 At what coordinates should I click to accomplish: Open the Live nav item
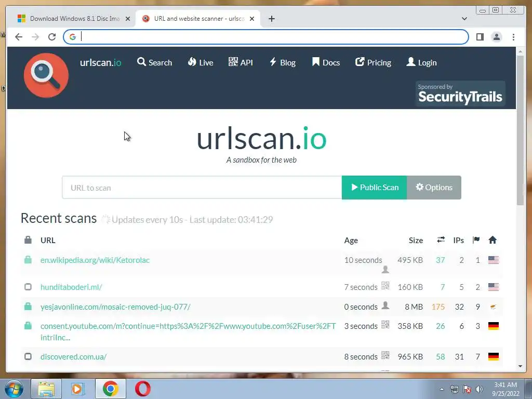coord(200,62)
